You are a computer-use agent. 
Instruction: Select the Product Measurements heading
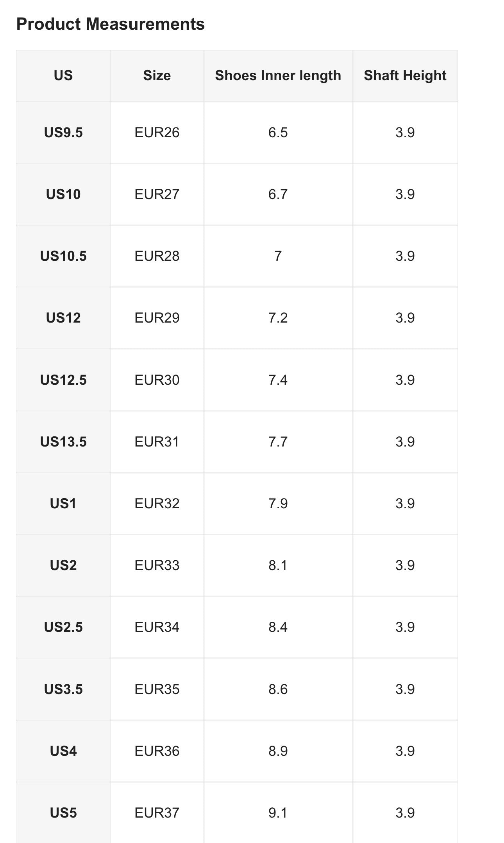[x=111, y=24]
